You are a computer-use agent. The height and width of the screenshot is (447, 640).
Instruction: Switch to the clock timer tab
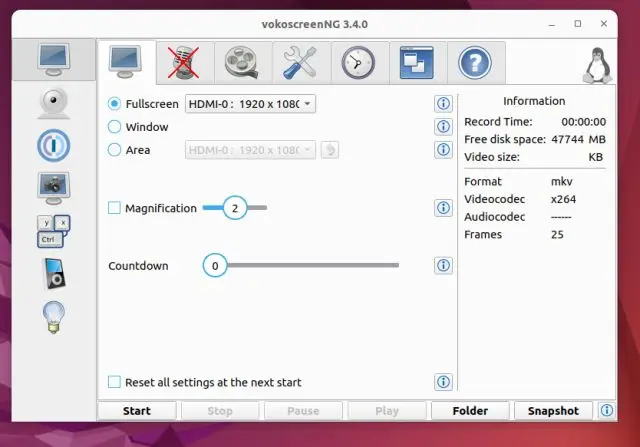(x=358, y=62)
